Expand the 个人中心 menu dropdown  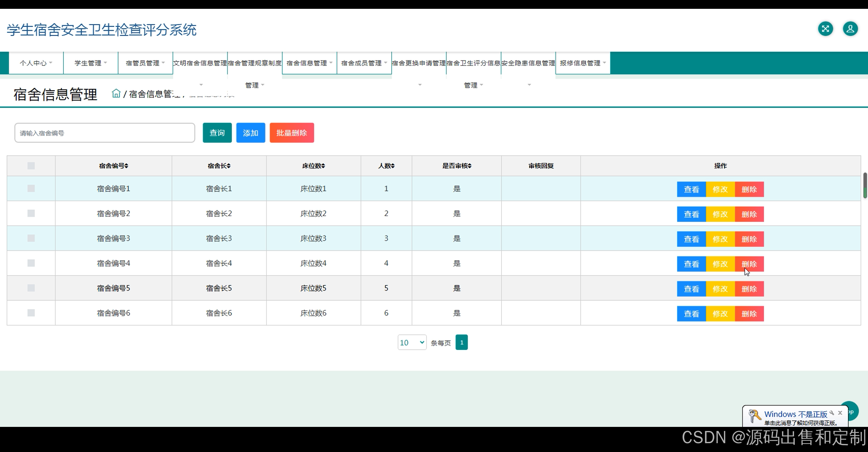coord(36,63)
